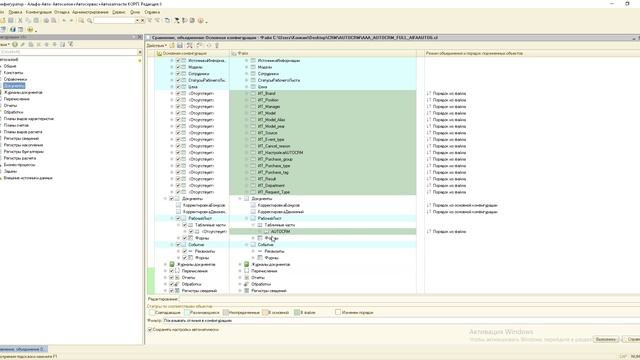The image size is (640, 360).
Task: Click the Совпадающие legend color box
Action: (x=152, y=312)
